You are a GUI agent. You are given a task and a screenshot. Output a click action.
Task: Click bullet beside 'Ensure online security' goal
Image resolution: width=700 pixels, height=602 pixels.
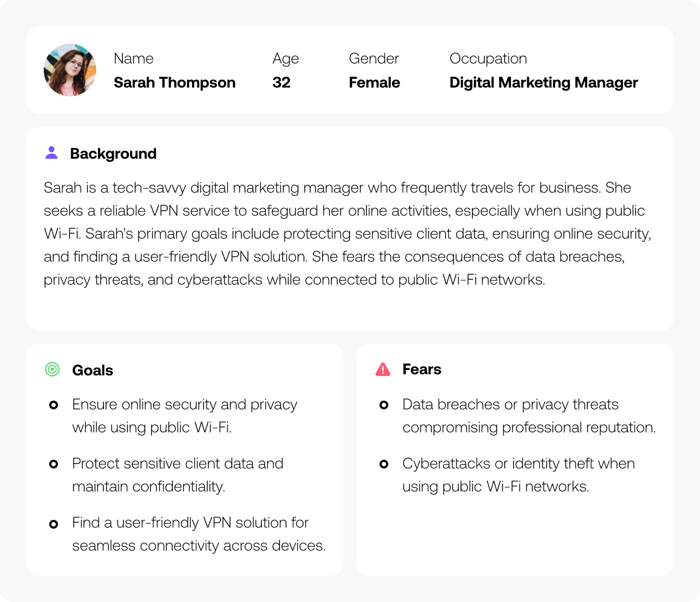point(54,405)
